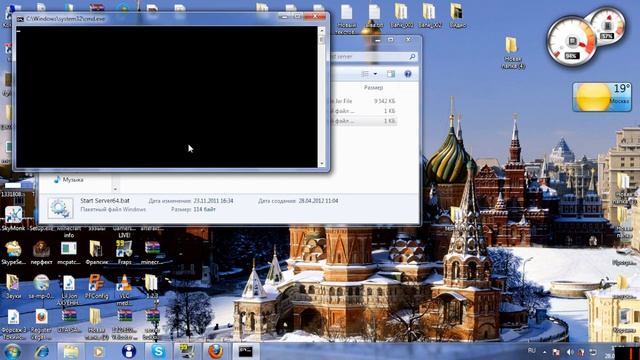
Task: Click the Explorer search input field
Action: [373, 56]
